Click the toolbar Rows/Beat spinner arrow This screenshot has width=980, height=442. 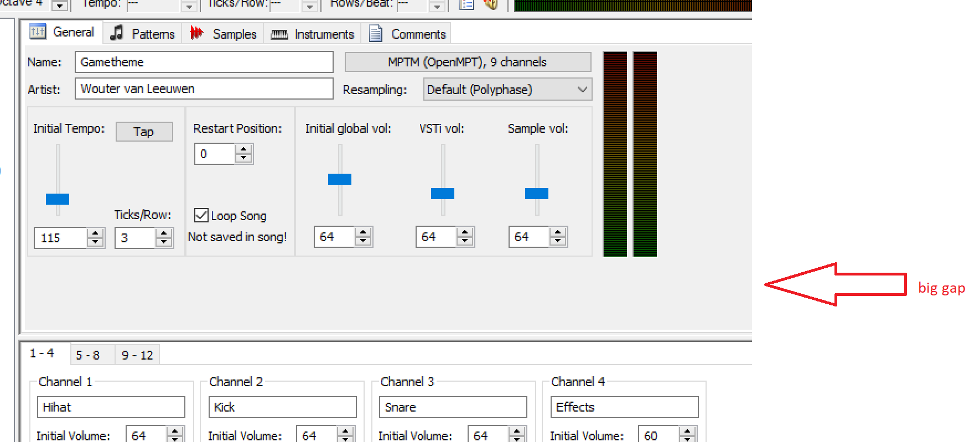point(437,6)
